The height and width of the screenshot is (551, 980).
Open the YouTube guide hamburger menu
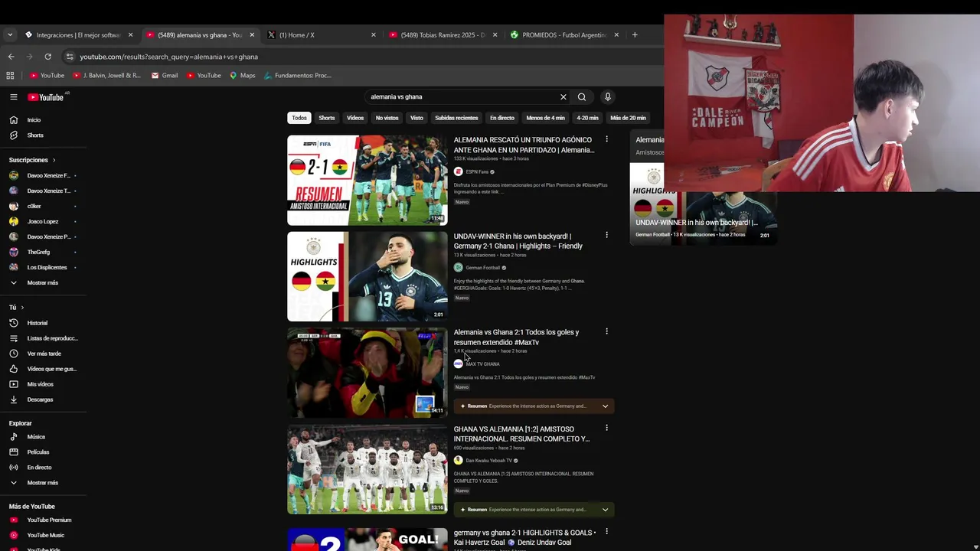13,97
